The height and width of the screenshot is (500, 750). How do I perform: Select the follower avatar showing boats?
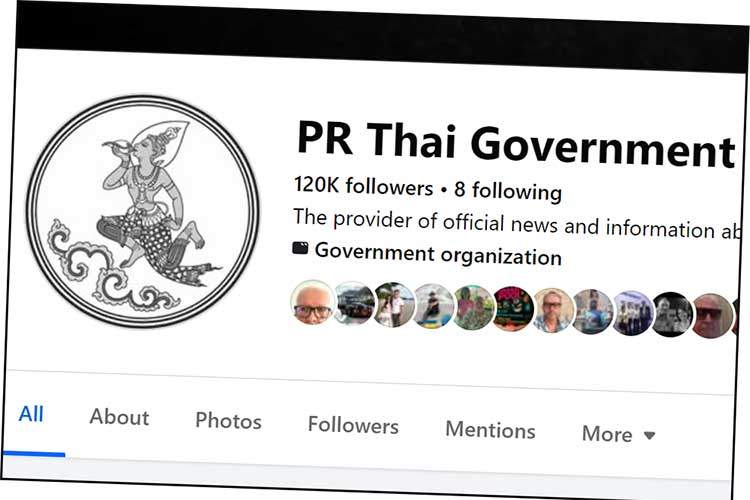353,304
